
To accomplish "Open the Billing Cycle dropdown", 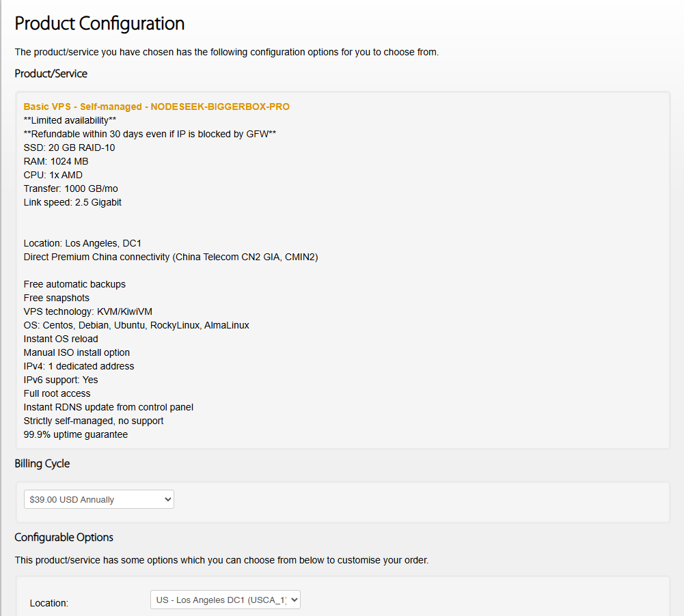I will [98, 499].
